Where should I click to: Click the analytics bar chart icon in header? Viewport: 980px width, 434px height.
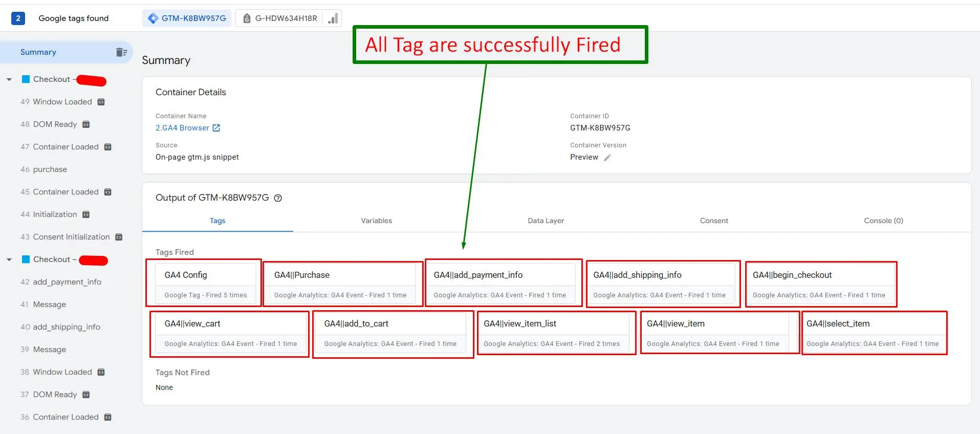tap(333, 18)
